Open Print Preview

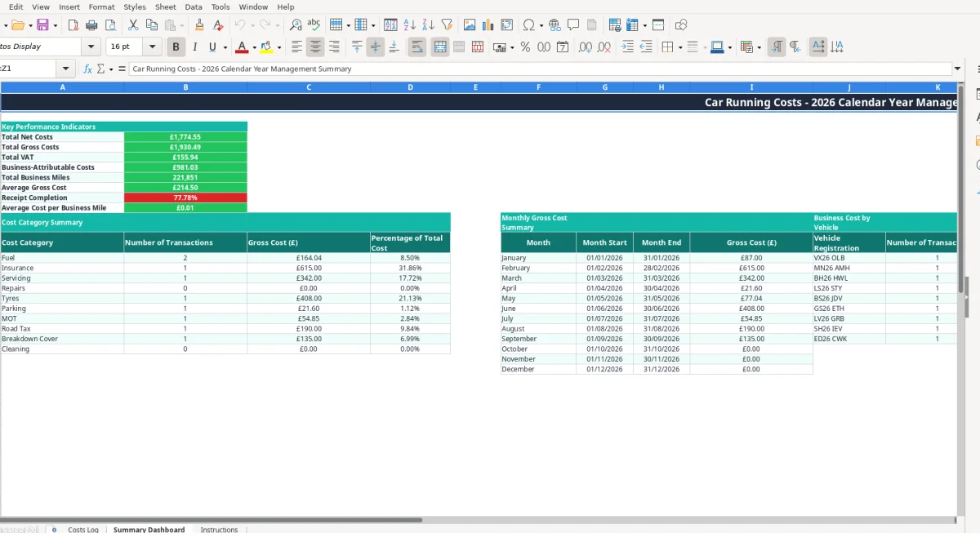110,25
